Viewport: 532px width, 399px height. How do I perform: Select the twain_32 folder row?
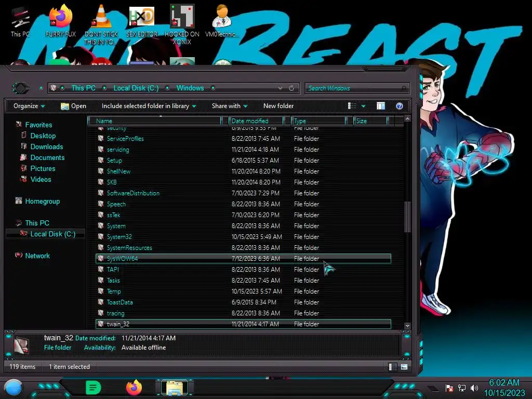click(244, 324)
